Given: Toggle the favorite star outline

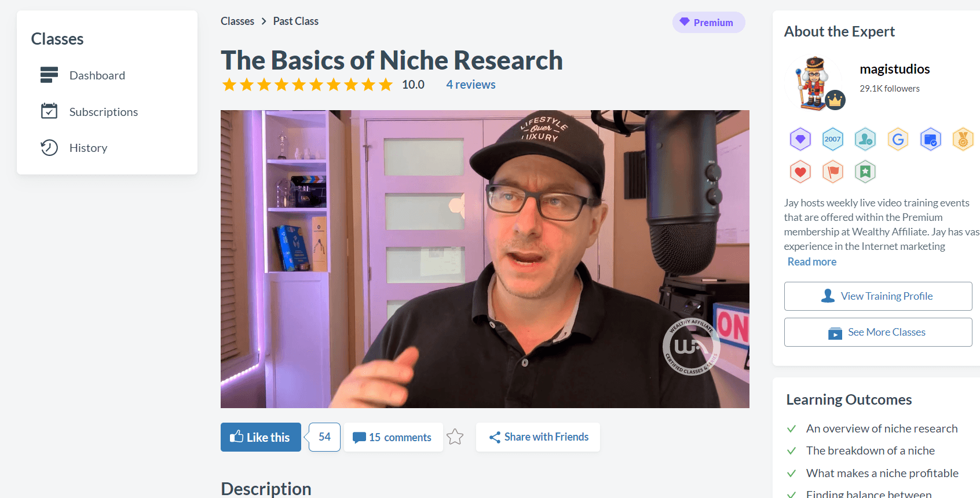Looking at the screenshot, I should click(455, 437).
